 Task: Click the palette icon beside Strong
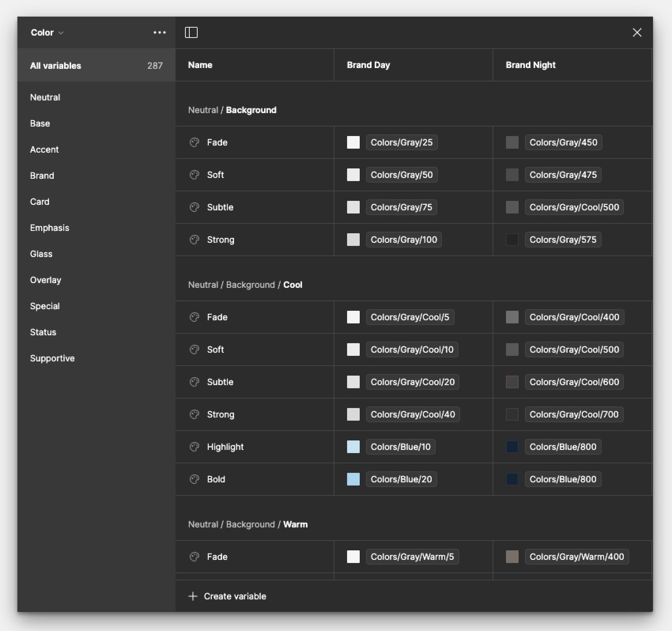coord(194,240)
